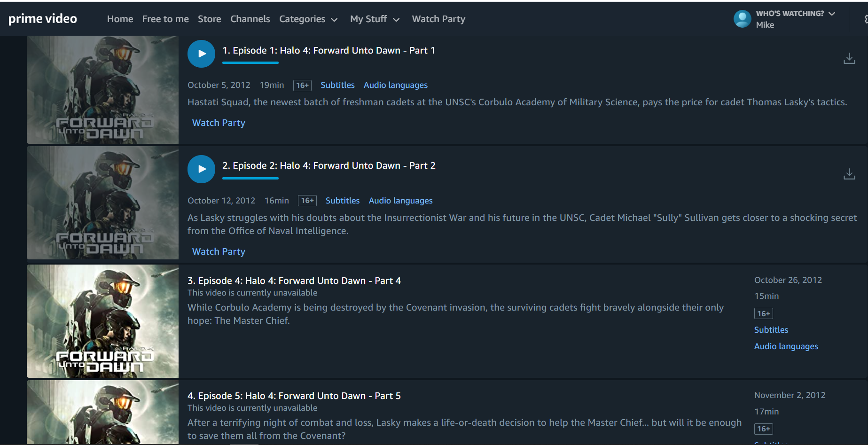Go to the Home menu item

pyautogui.click(x=120, y=19)
